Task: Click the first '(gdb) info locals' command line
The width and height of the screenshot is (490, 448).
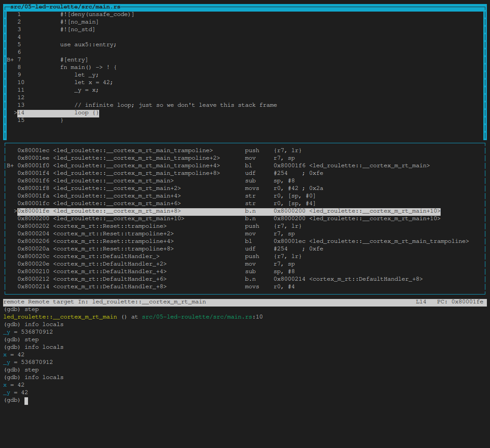Action: tap(34, 324)
